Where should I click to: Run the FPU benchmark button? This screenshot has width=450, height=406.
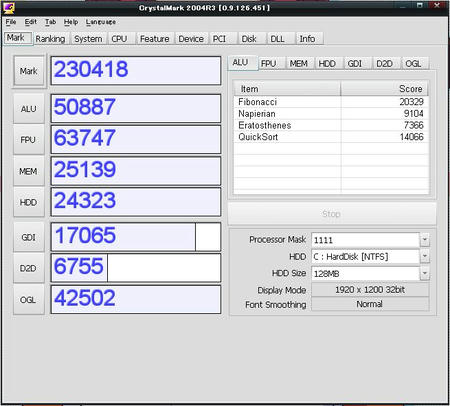pyautogui.click(x=29, y=140)
